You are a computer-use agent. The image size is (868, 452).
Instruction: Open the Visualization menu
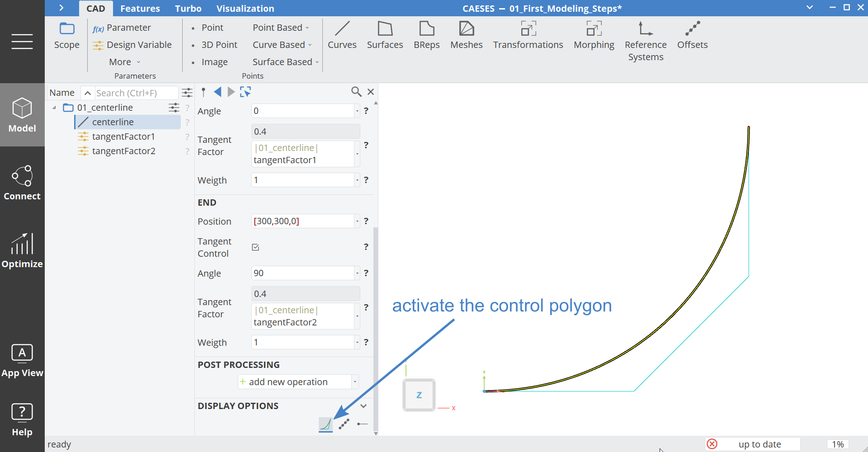(245, 8)
